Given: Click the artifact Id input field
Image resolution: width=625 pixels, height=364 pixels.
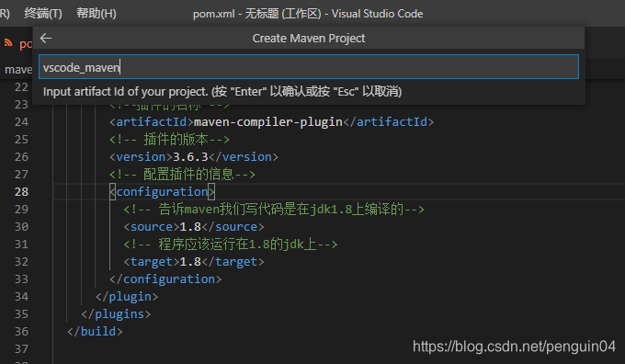Looking at the screenshot, I should tap(309, 67).
